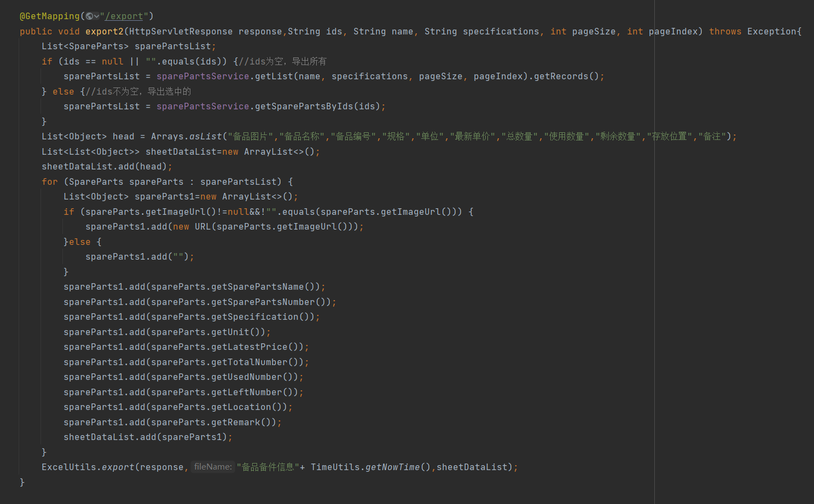Click the throws keyword in method signature

click(725, 31)
